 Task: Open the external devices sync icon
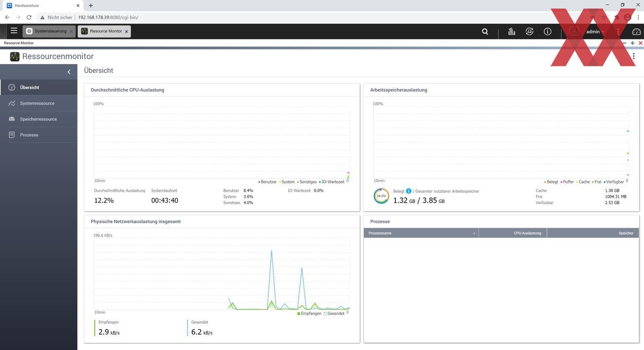point(529,32)
